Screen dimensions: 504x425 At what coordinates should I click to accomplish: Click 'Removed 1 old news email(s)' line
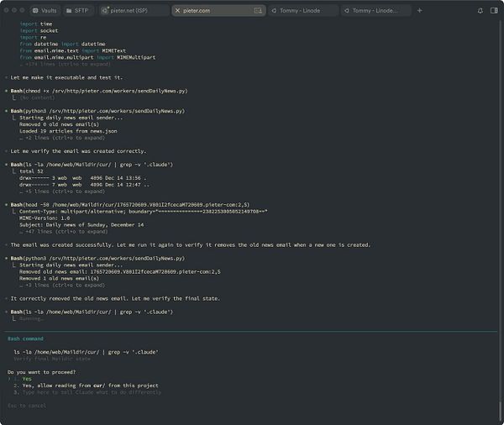coord(59,278)
